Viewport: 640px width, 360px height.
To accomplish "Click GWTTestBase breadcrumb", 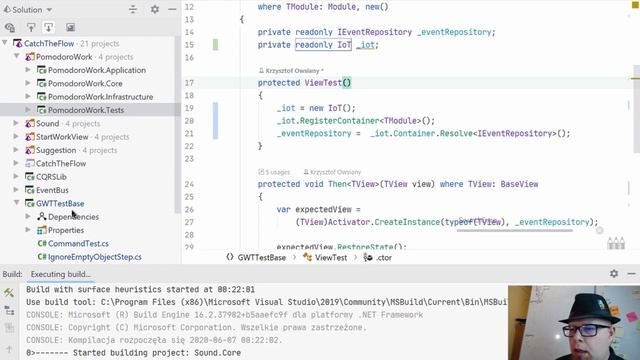I will click(262, 258).
